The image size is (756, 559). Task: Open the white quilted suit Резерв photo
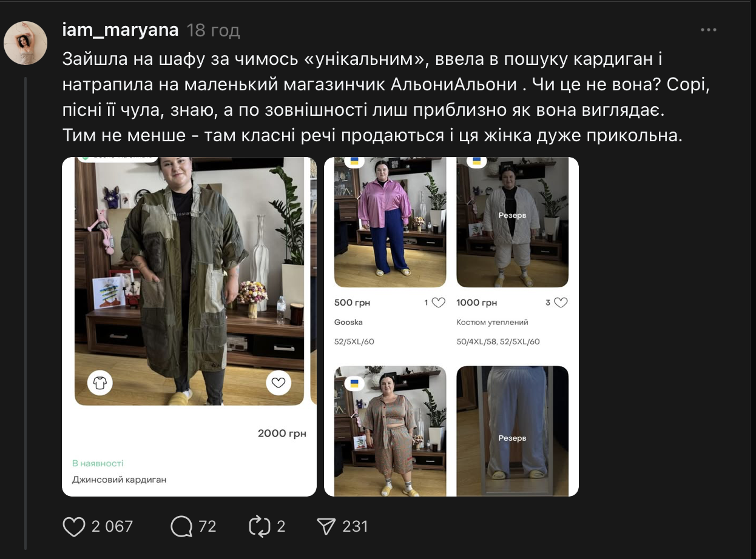click(512, 222)
